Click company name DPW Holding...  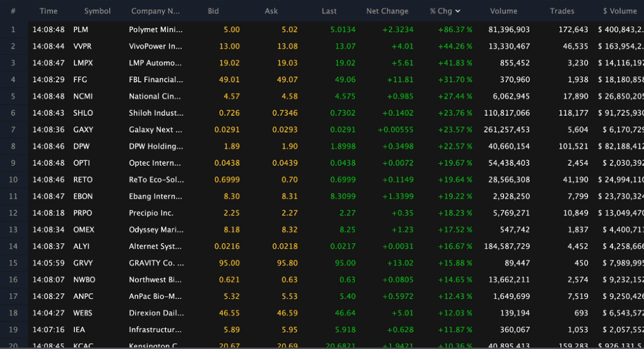pyautogui.click(x=156, y=146)
